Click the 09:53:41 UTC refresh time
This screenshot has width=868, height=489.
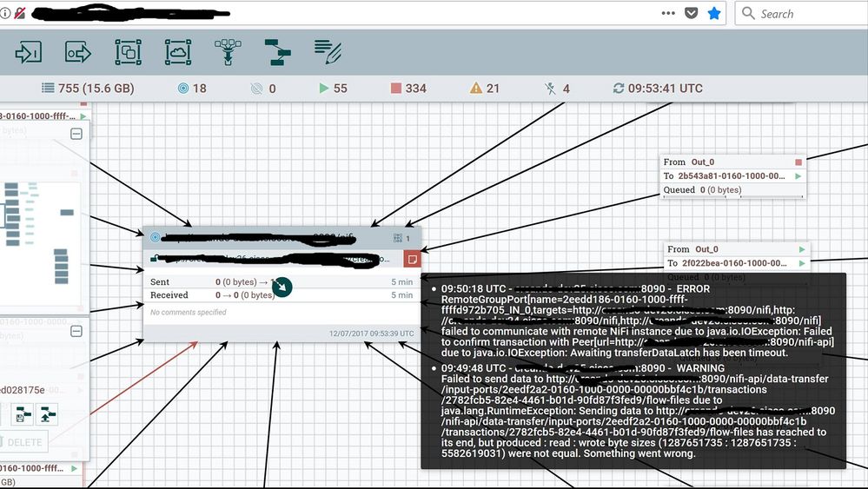[x=665, y=88]
